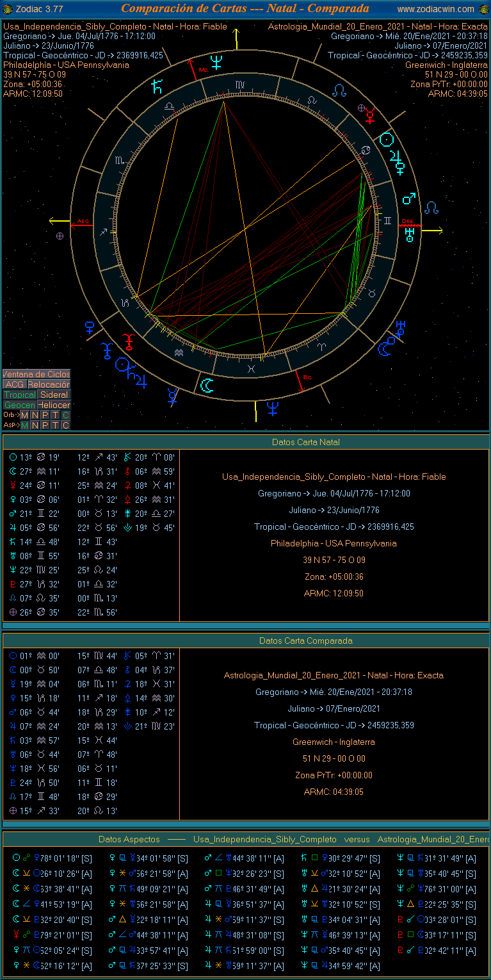Select the Virgo sign in the zodiac ring
491x980 pixels.
pyautogui.click(x=239, y=84)
